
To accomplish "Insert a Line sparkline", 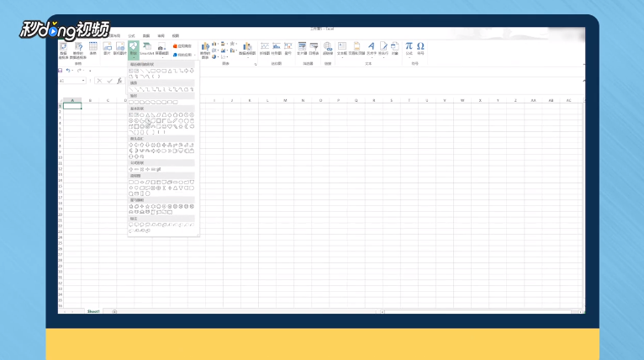I will tap(265, 48).
